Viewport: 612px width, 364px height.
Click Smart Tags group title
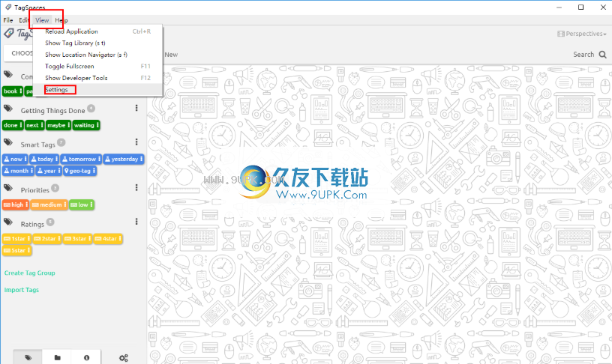point(37,145)
